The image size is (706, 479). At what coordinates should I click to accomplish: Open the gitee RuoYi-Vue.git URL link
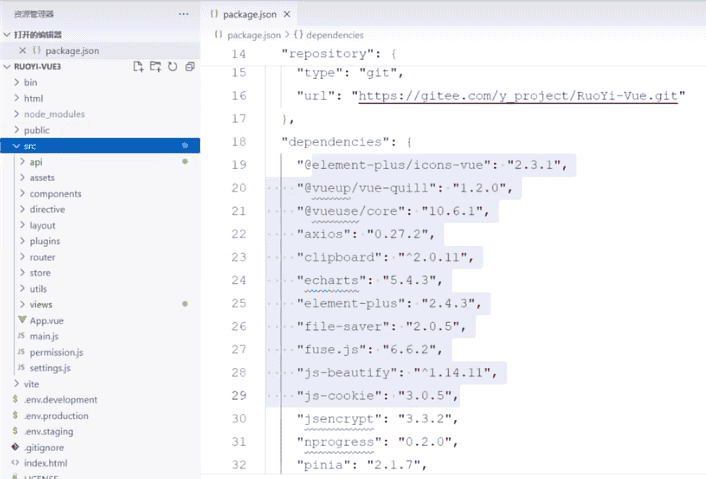(520, 96)
